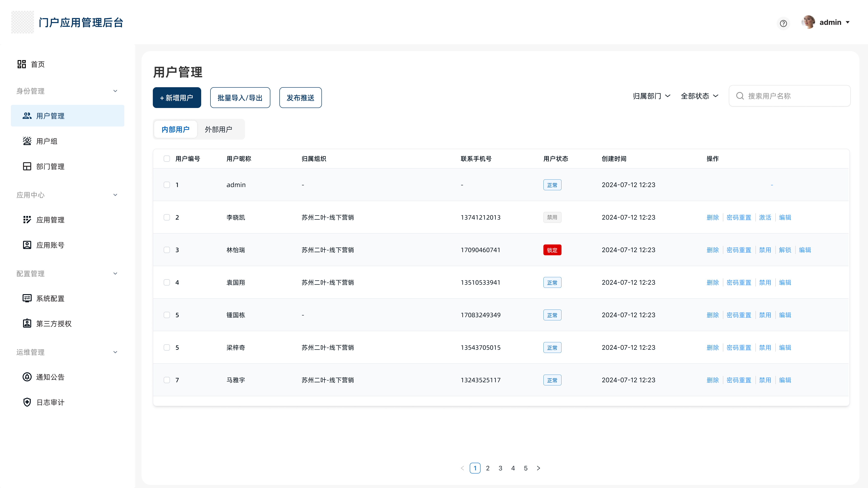
Task: Collapse the 运维管理 sidebar section
Action: tap(115, 352)
